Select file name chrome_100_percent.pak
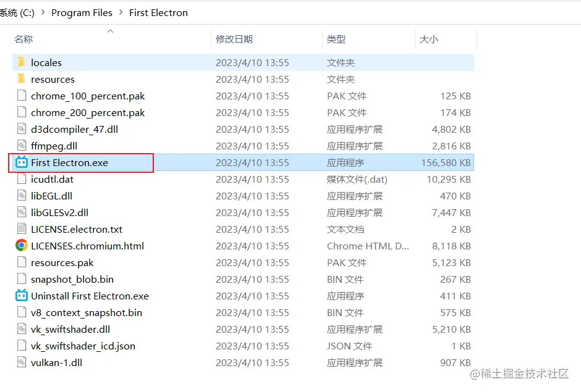581x392 pixels. (x=88, y=96)
